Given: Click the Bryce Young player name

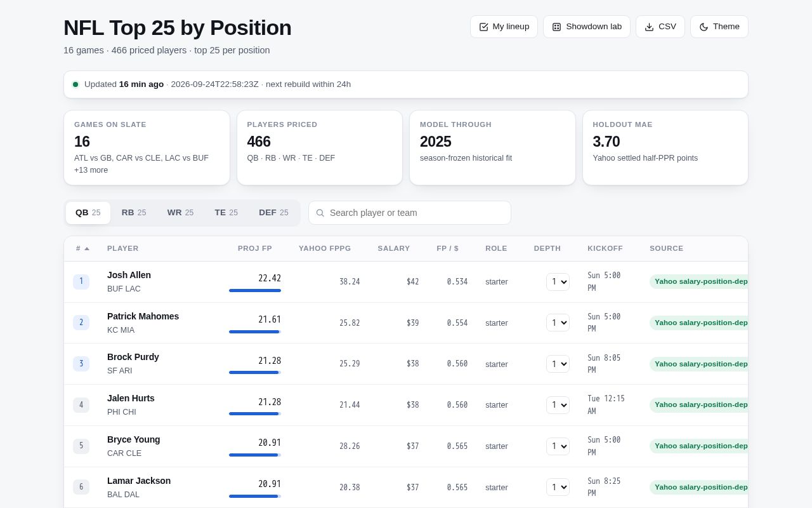Looking at the screenshot, I should coord(134,439).
